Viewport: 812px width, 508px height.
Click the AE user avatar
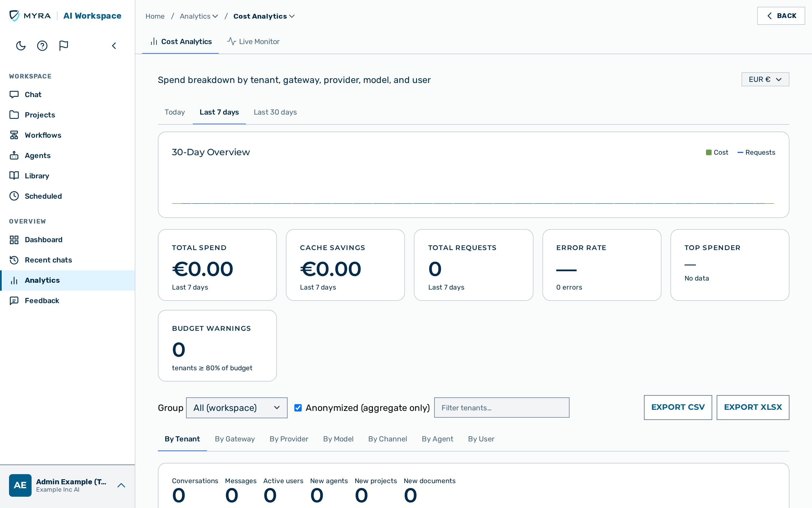tap(20, 485)
